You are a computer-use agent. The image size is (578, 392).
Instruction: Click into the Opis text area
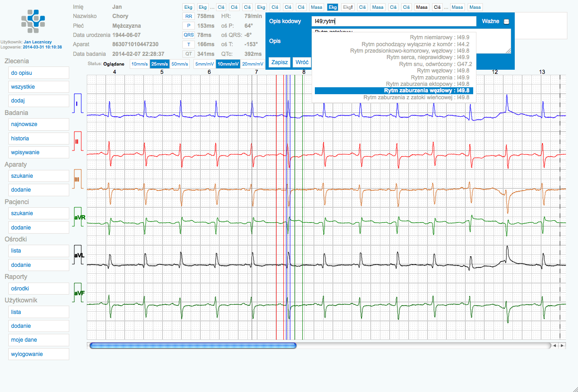click(x=411, y=41)
